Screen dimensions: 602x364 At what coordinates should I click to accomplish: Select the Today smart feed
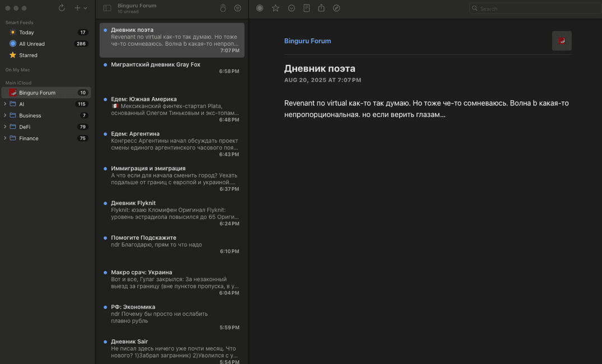[x=26, y=32]
